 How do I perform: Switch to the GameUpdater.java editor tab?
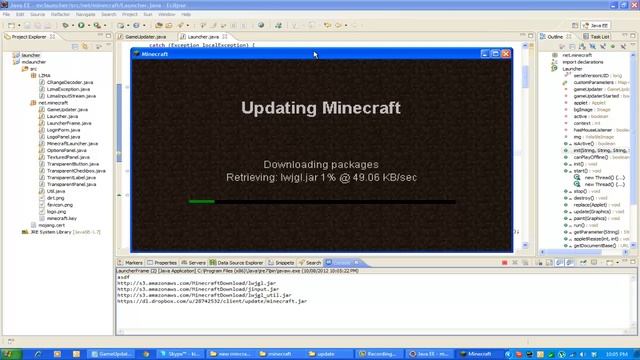[142, 37]
